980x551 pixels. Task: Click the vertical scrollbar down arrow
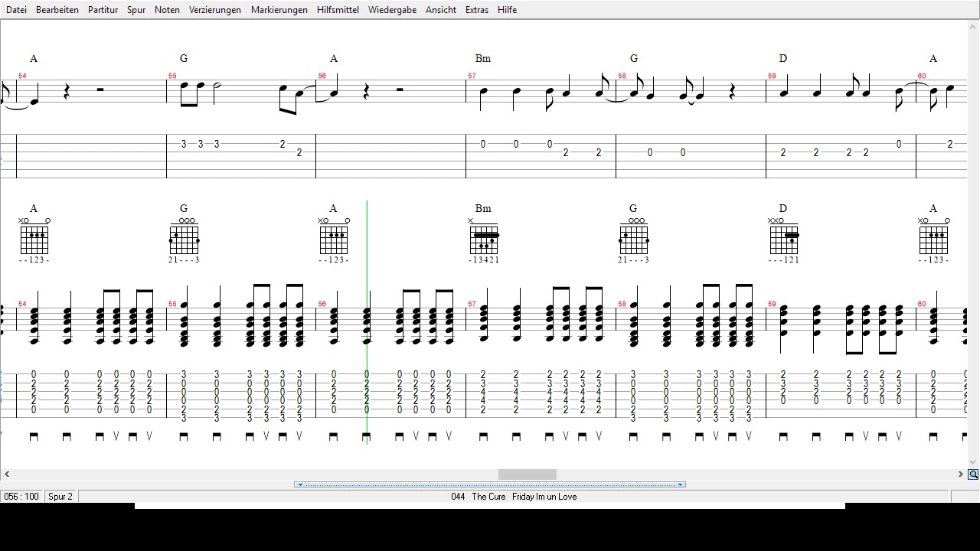(973, 462)
